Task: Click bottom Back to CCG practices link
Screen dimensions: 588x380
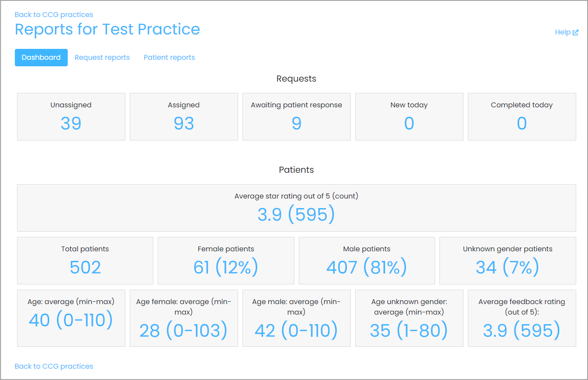Action: (54, 366)
